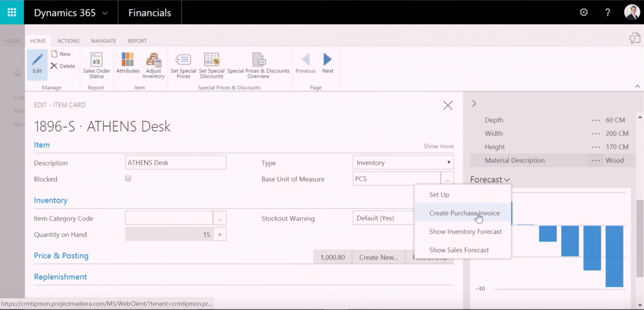Open Adjust Inventory action
Screen dimensions: 644x310
coord(153,65)
